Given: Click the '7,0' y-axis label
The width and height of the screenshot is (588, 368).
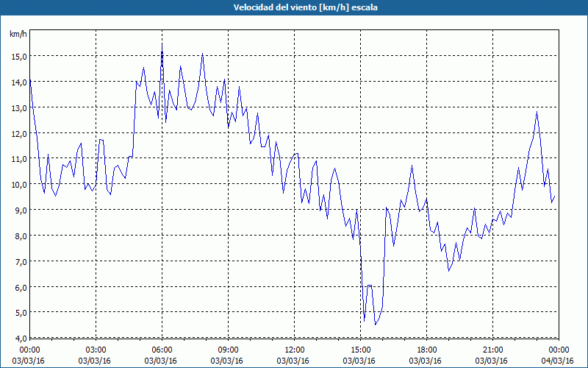Looking at the screenshot, I should click(x=21, y=262).
